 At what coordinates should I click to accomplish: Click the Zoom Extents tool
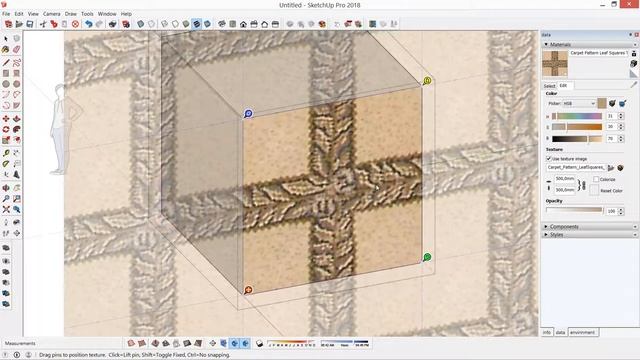tap(6, 209)
